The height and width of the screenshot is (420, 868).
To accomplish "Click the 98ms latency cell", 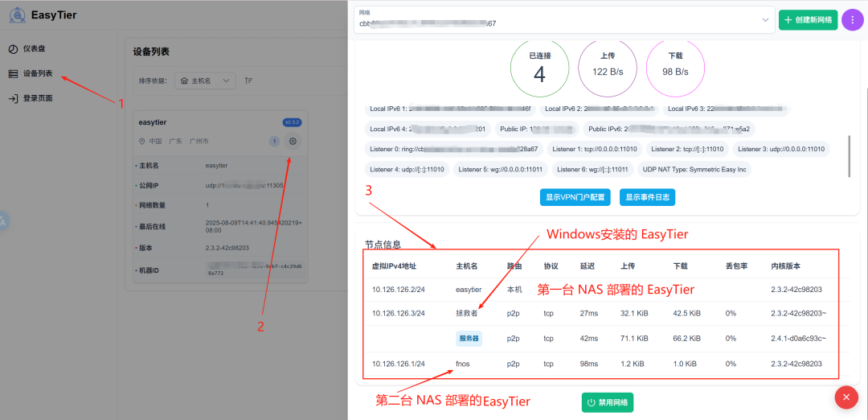I will click(589, 364).
